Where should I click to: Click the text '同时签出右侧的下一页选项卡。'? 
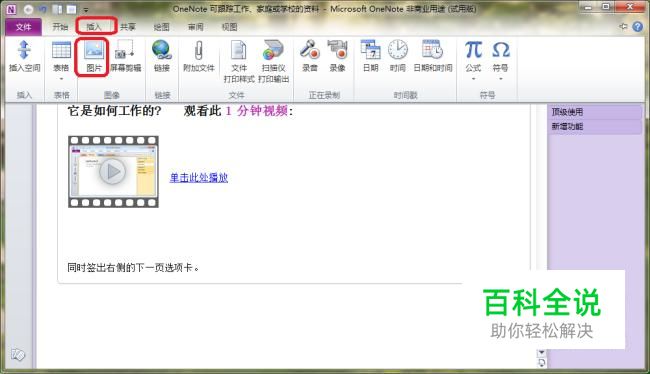click(133, 267)
